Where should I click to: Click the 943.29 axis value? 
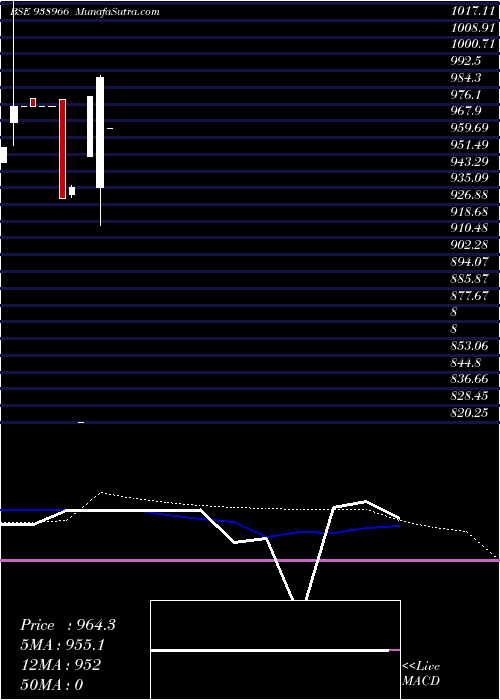pos(470,162)
